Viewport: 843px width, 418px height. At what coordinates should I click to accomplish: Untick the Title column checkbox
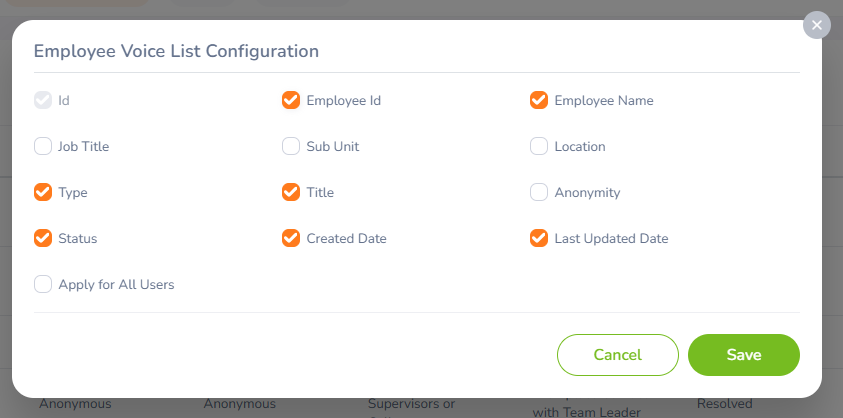[291, 192]
